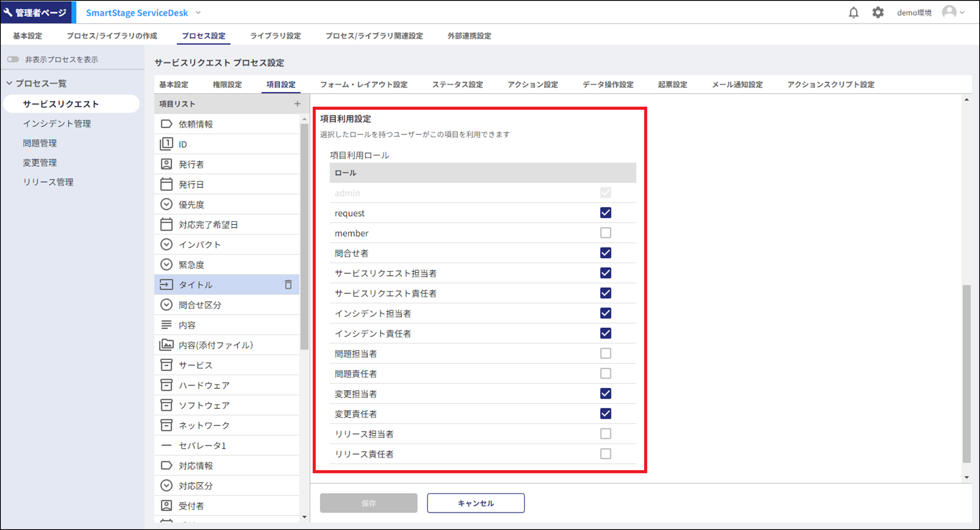Click the wrench icon on 管理者ページ
This screenshot has width=980, height=530.
(8, 12)
